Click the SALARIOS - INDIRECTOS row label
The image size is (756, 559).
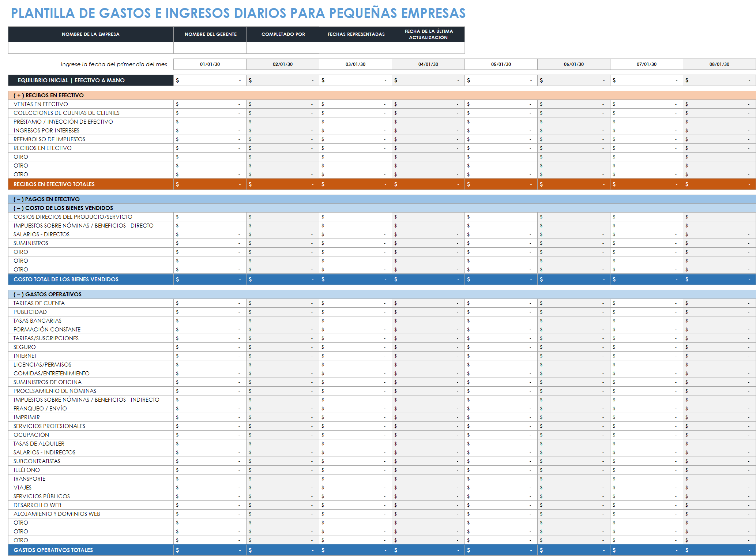pyautogui.click(x=44, y=453)
